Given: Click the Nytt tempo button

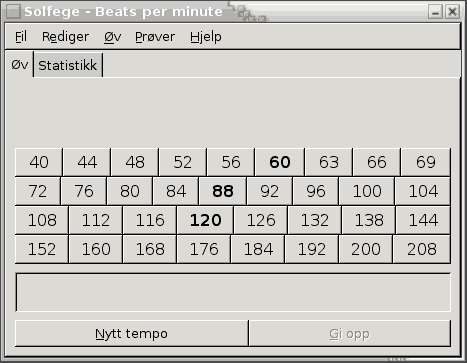Looking at the screenshot, I should click(132, 334).
